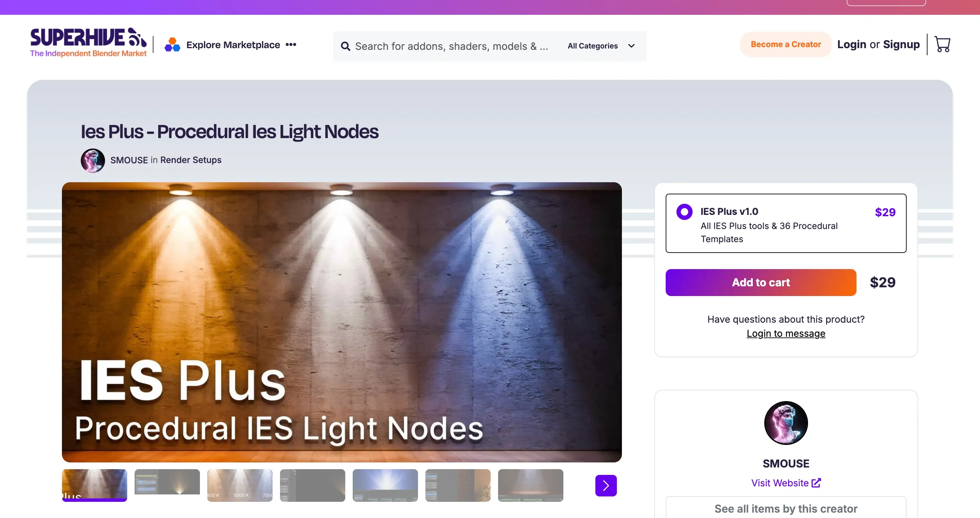
Task: Show next gallery thumbnails with arrow
Action: click(x=606, y=485)
